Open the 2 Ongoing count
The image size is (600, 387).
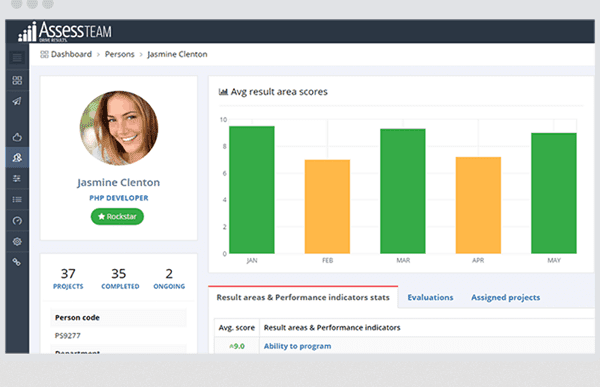tap(169, 278)
